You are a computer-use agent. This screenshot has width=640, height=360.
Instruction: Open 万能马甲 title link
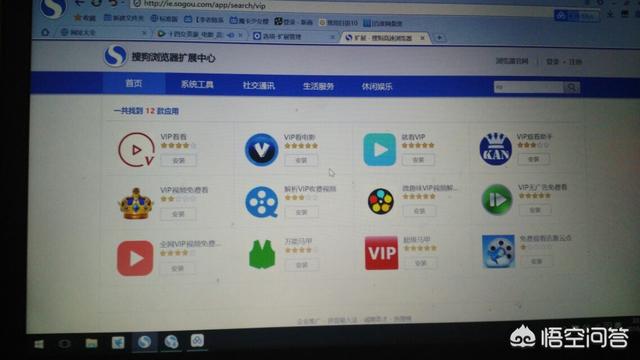(298, 241)
